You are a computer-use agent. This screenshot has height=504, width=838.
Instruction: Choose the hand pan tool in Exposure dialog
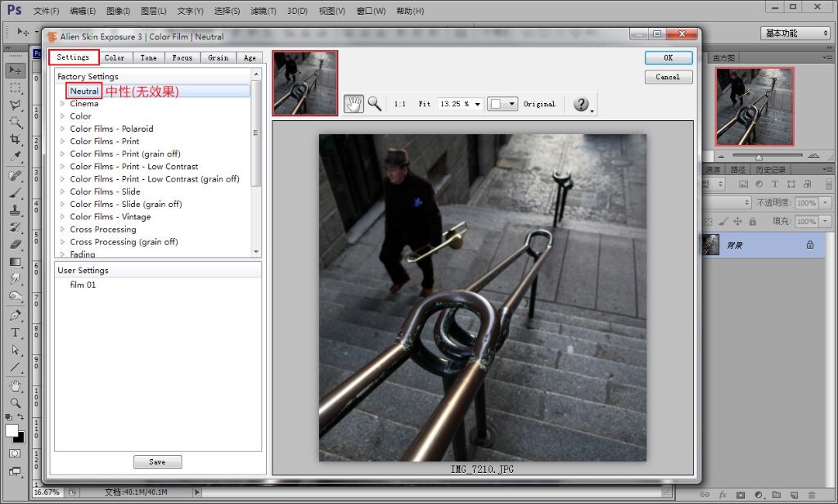pos(354,104)
